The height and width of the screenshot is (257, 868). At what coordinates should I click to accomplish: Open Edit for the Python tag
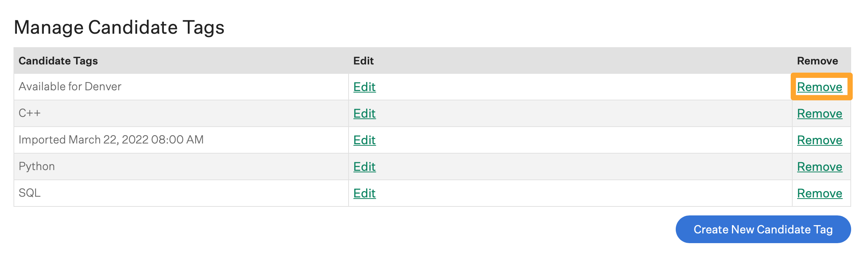click(x=364, y=167)
